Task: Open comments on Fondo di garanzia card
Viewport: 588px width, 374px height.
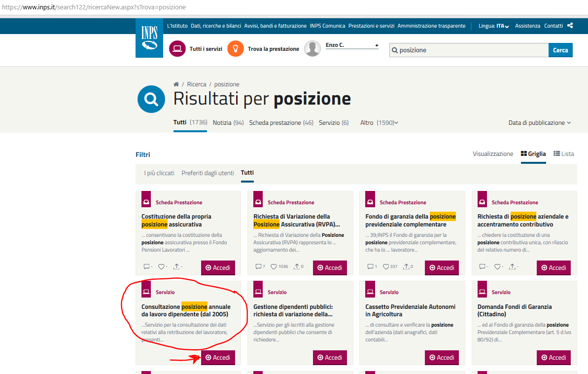Action: [370, 267]
